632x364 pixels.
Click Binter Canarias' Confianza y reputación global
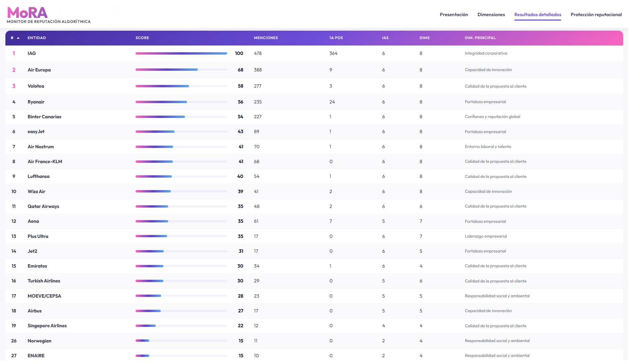(492, 117)
